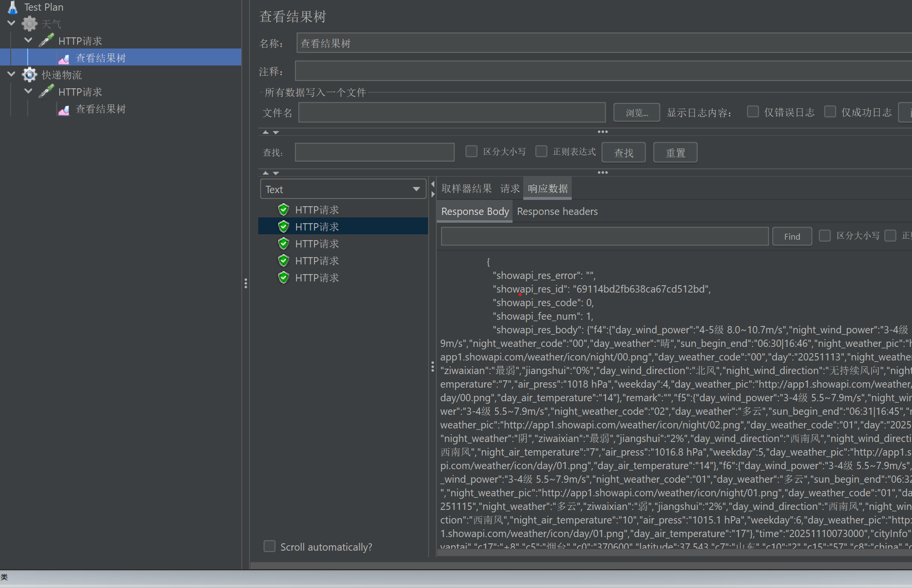Select the Response Body tab

pos(475,212)
